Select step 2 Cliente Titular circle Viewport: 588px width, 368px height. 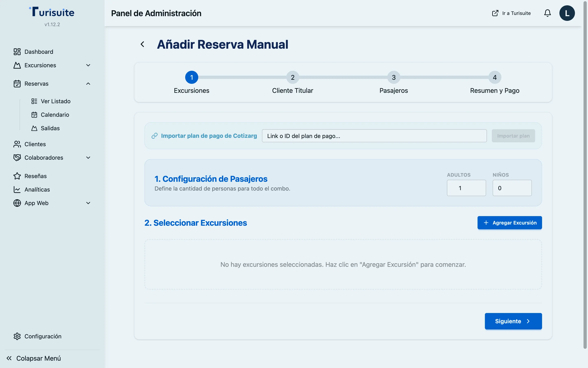(293, 77)
